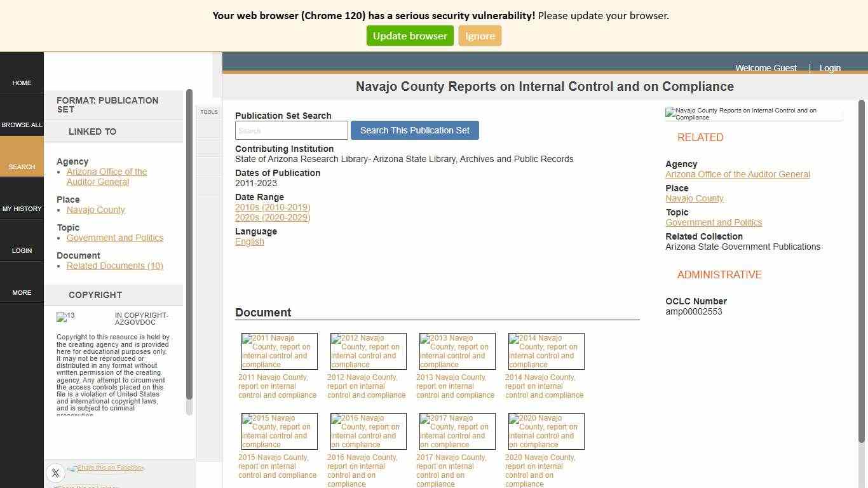Image resolution: width=868 pixels, height=488 pixels.
Task: Follow the Arizona Office of the Auditor General link
Action: pos(106,177)
